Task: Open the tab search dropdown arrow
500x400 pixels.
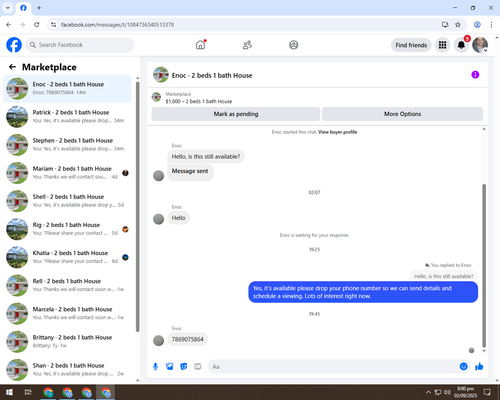Action: [8, 8]
